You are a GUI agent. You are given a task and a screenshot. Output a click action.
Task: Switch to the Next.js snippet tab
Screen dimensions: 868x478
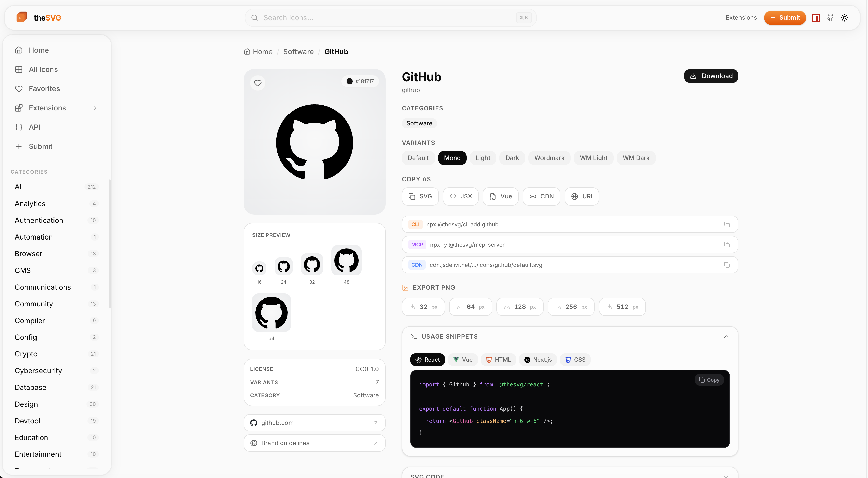[x=538, y=360]
